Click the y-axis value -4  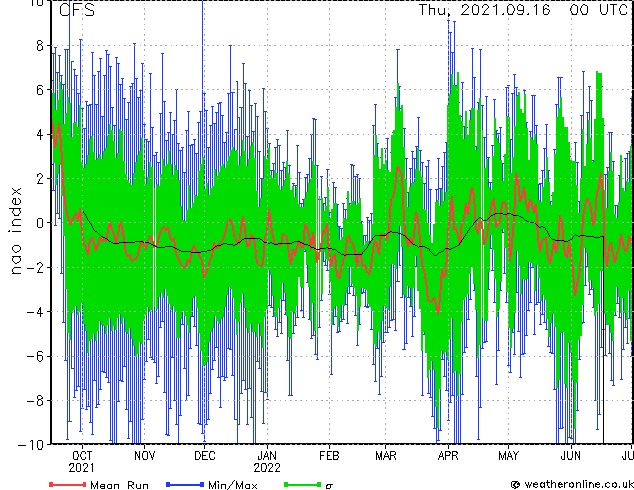(35, 312)
